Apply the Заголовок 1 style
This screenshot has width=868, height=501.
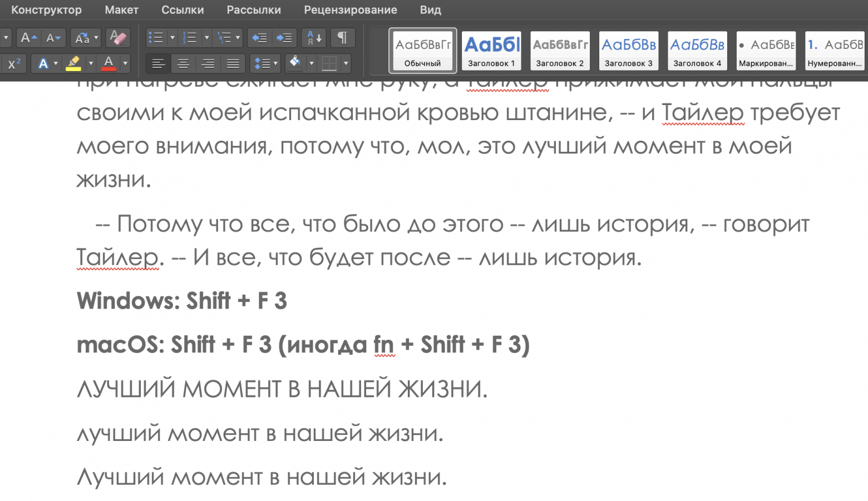(x=491, y=51)
